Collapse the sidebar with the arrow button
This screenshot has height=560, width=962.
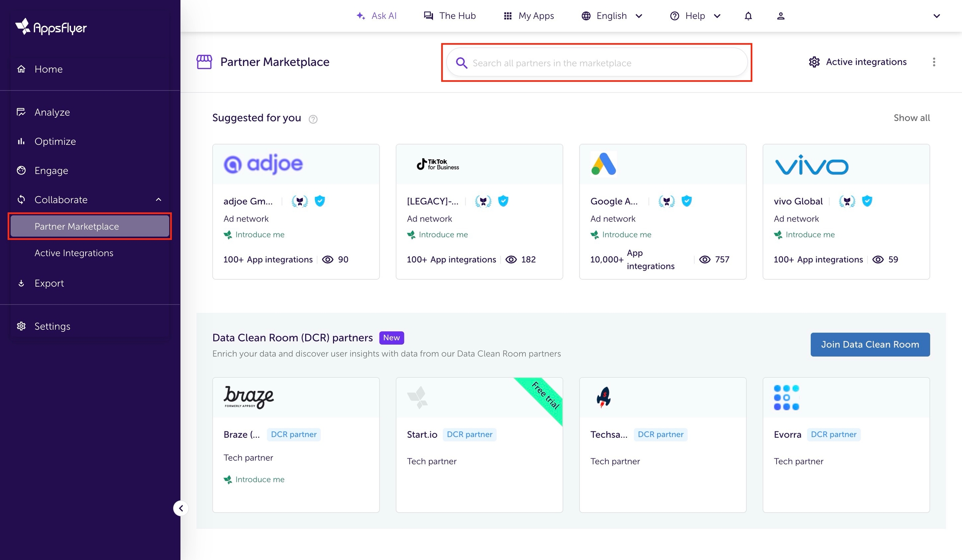[x=181, y=508]
